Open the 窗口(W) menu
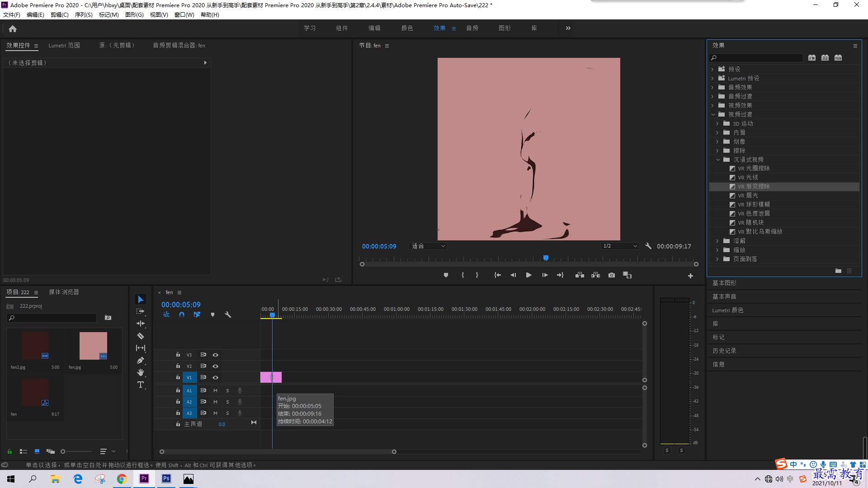The height and width of the screenshot is (488, 868). [x=184, y=15]
